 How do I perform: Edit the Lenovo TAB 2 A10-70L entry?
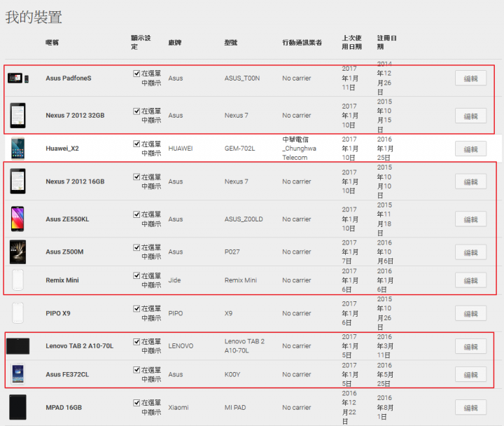point(470,347)
